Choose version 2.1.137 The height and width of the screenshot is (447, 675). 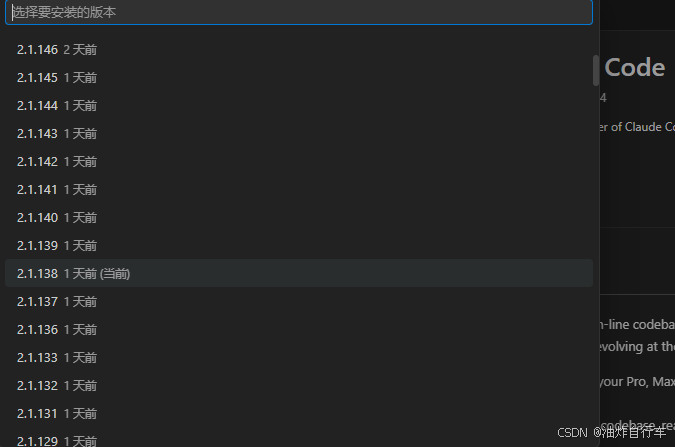[299, 301]
